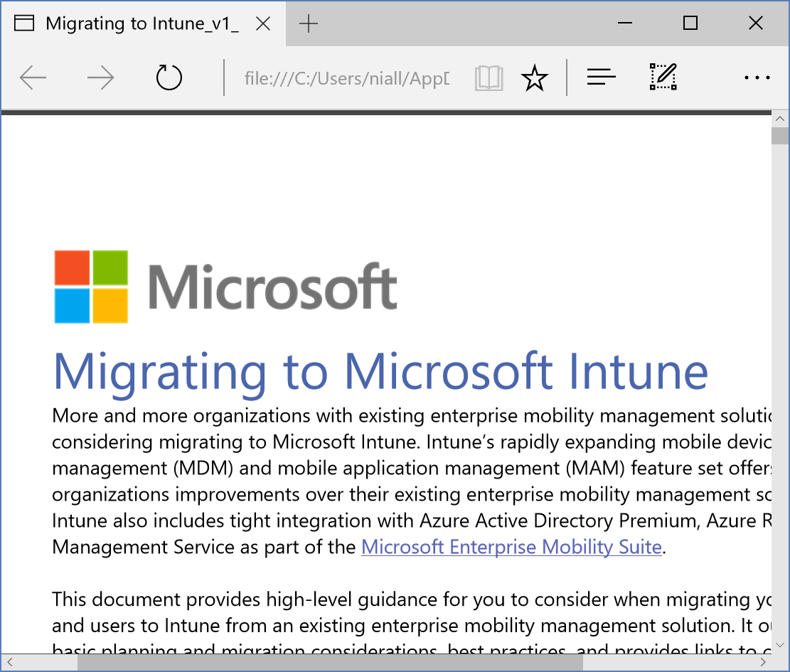Click the paragraph starting 'More and more organizations'
Image resolution: width=790 pixels, height=672 pixels.
[x=412, y=481]
